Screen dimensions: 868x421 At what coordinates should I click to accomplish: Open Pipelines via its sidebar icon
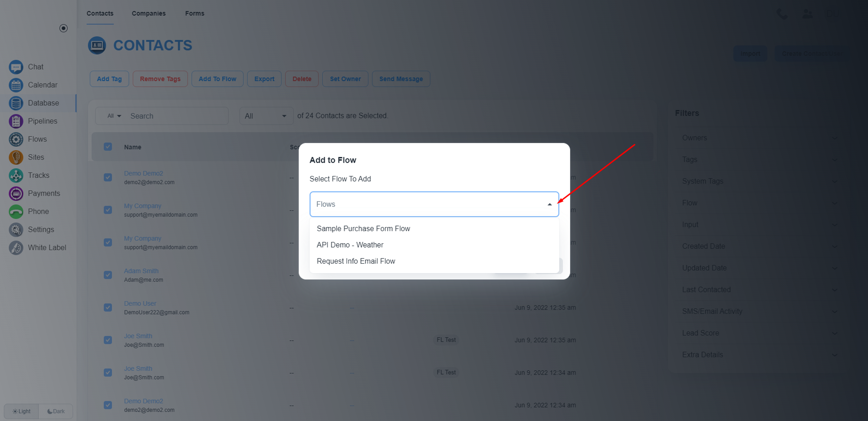click(16, 121)
